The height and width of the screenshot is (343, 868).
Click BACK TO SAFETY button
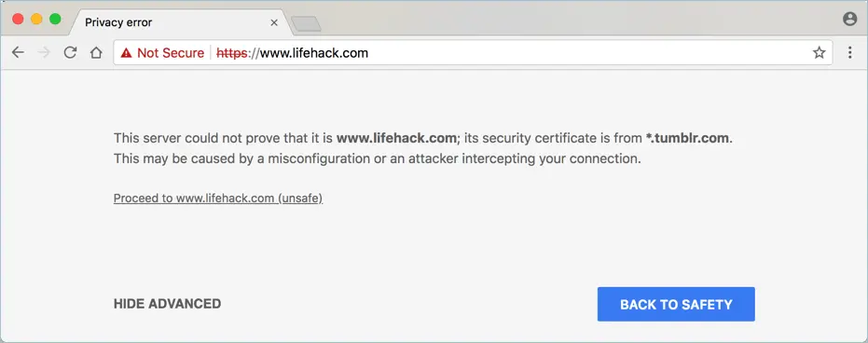click(676, 304)
